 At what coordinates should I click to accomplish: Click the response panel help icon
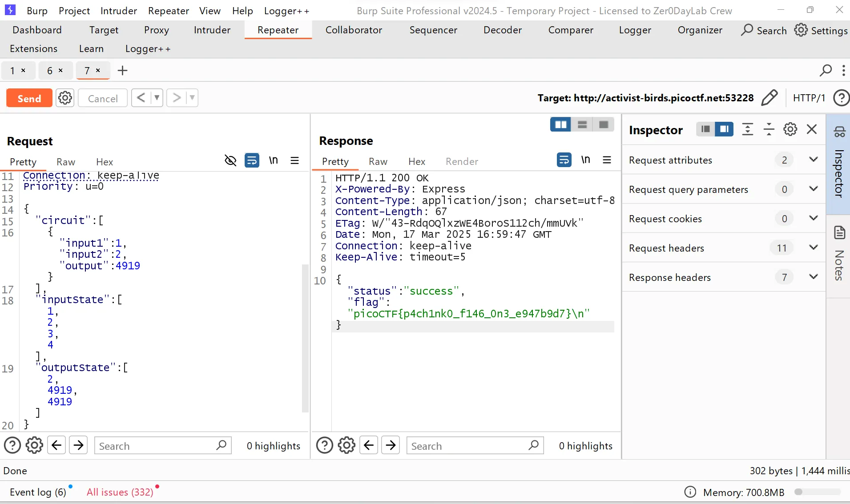pyautogui.click(x=324, y=445)
